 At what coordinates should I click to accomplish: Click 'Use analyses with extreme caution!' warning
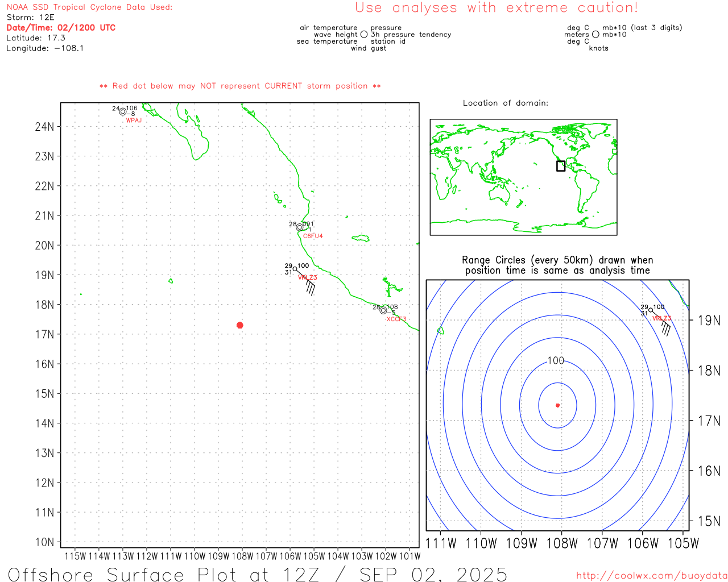(x=497, y=8)
